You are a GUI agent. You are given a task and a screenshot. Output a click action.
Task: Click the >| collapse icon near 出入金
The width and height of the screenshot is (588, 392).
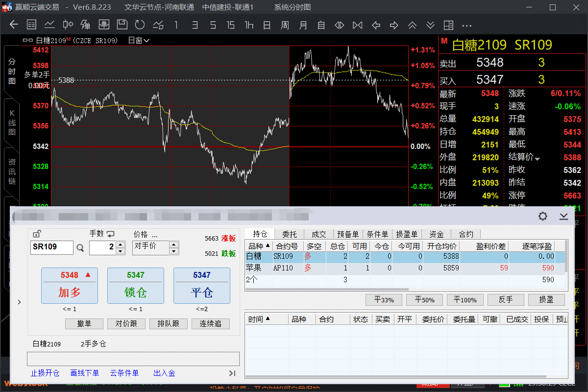pyautogui.click(x=232, y=373)
